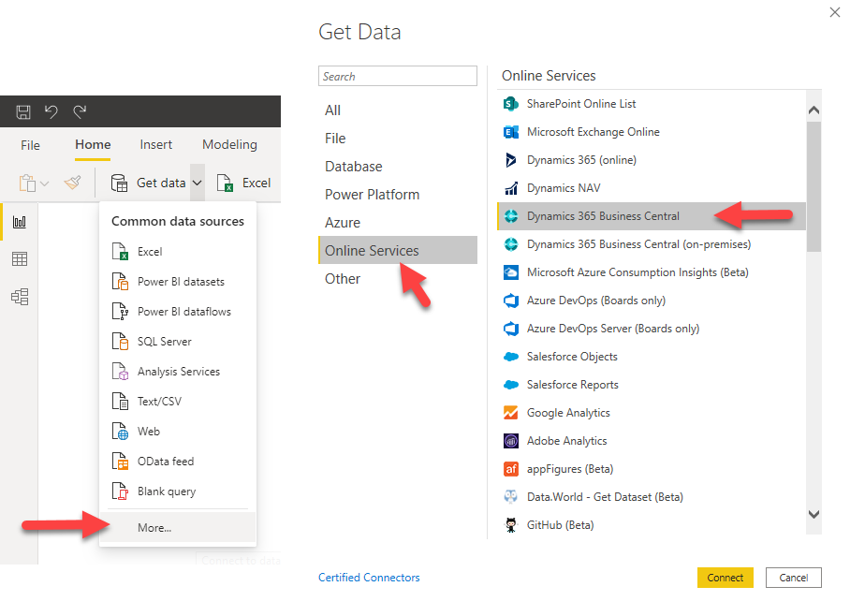
Task: Expand the Get data dropdown arrow
Action: (x=198, y=183)
